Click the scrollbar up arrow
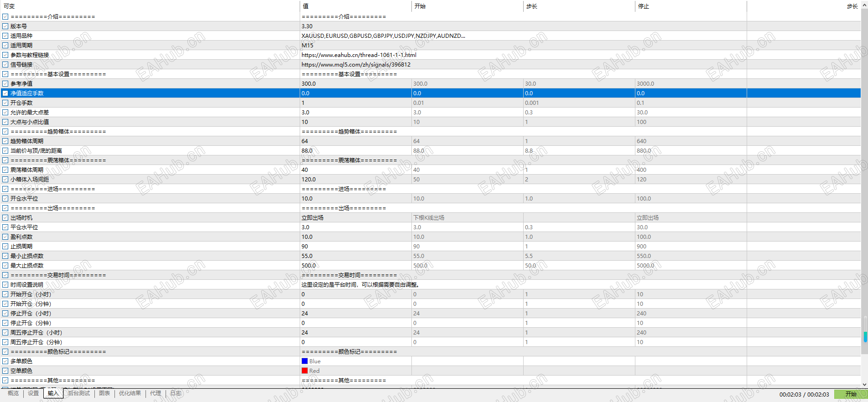Viewport: 868px width, 402px height. click(865, 5)
